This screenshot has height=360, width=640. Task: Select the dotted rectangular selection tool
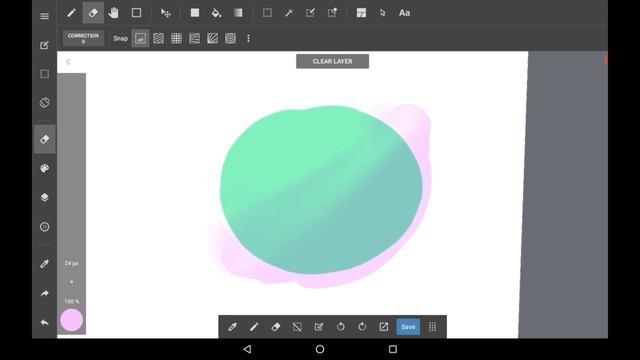[267, 13]
